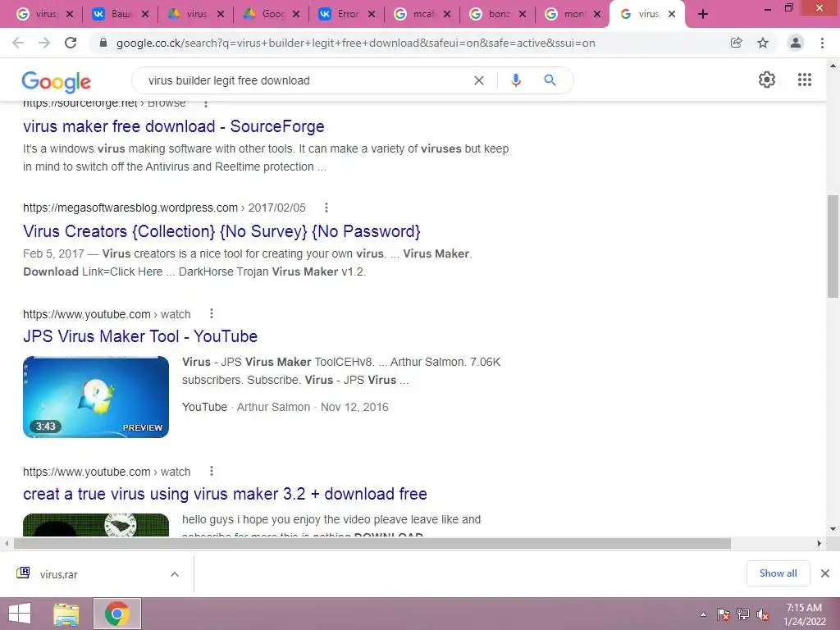
Task: Click the horizontal scrollbar thumb
Action: [x=372, y=543]
